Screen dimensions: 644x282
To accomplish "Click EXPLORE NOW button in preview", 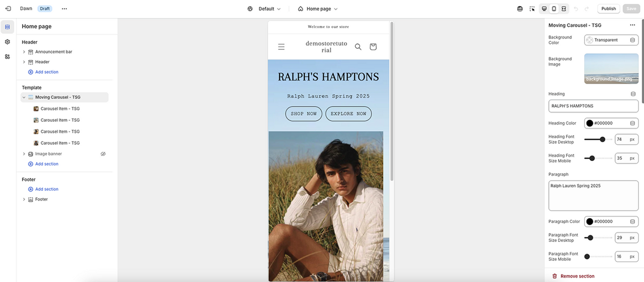I will (348, 114).
